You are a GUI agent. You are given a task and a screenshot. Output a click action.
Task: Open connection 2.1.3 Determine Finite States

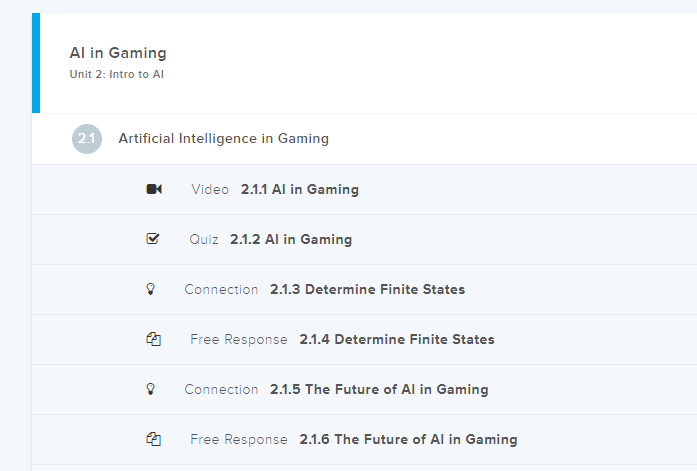pyautogui.click(x=367, y=289)
